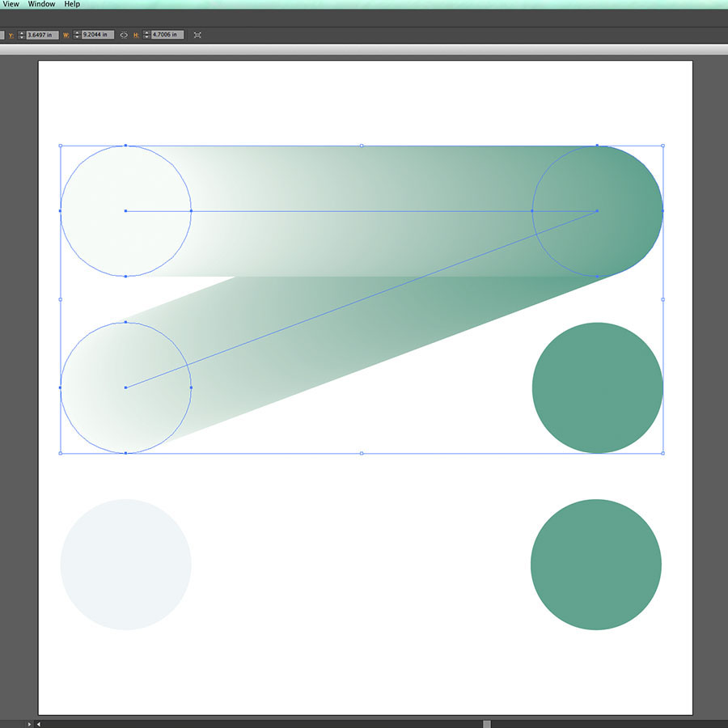Open the View menu
The image size is (728, 728).
click(11, 4)
